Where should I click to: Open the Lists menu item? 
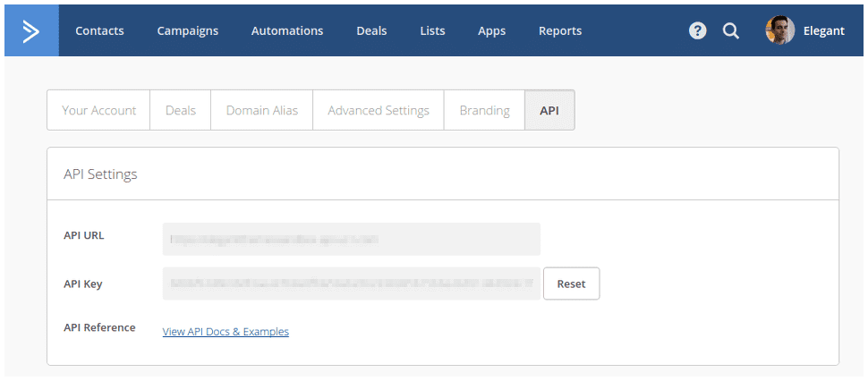[x=432, y=30]
